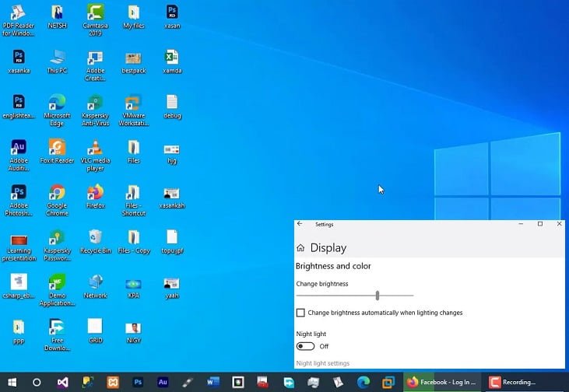Screen dimensions: 569x392
Task: Select the englishtea... PSD file icon
Action: [19, 107]
